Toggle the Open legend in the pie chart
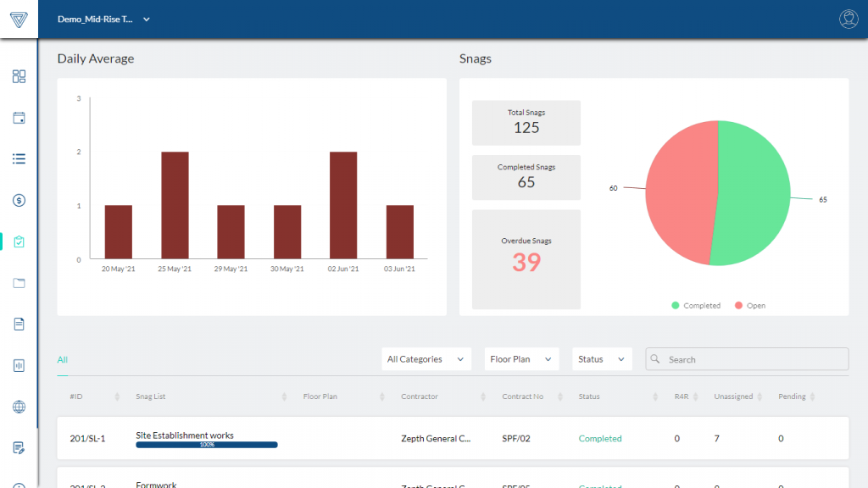Screen dimensions: 868x488 point(749,305)
